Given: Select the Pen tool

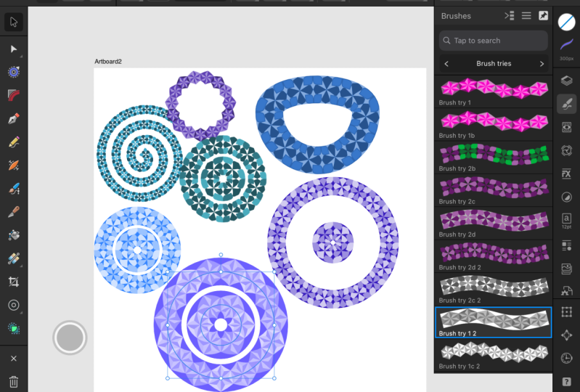Looking at the screenshot, I should (x=14, y=119).
